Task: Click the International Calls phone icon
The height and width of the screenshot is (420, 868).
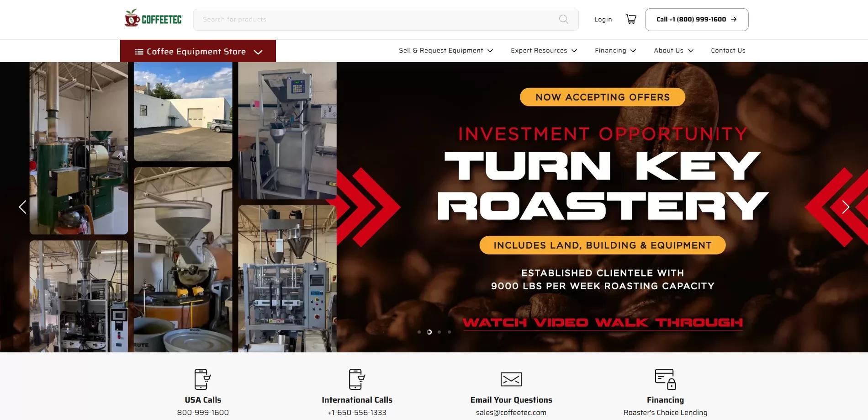Action: coord(357,379)
